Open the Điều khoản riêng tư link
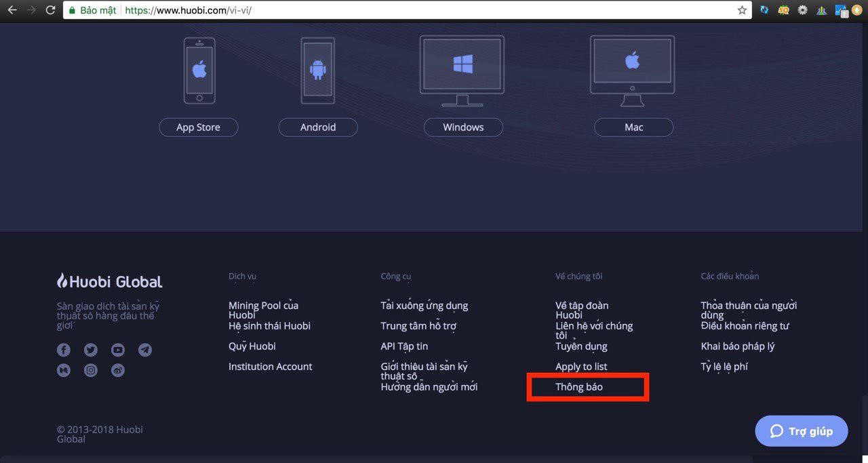The height and width of the screenshot is (463, 868). click(x=745, y=326)
